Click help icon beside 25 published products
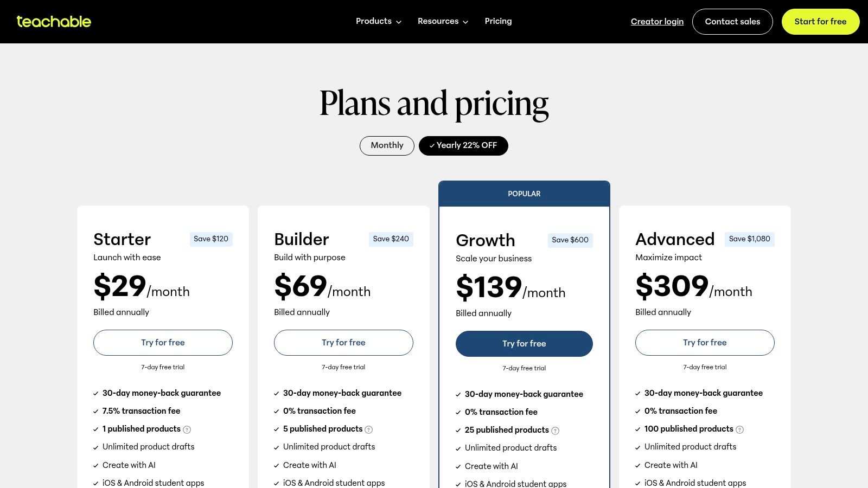This screenshot has height=488, width=868. [x=555, y=431]
